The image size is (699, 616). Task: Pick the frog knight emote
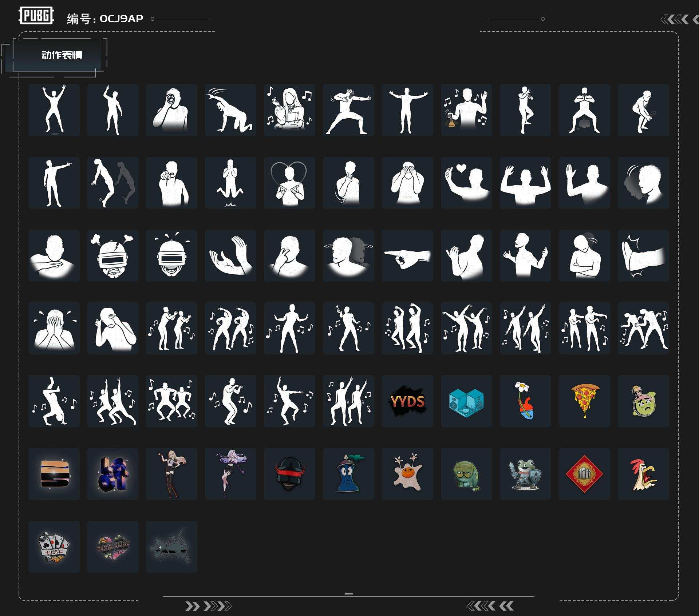pos(525,474)
